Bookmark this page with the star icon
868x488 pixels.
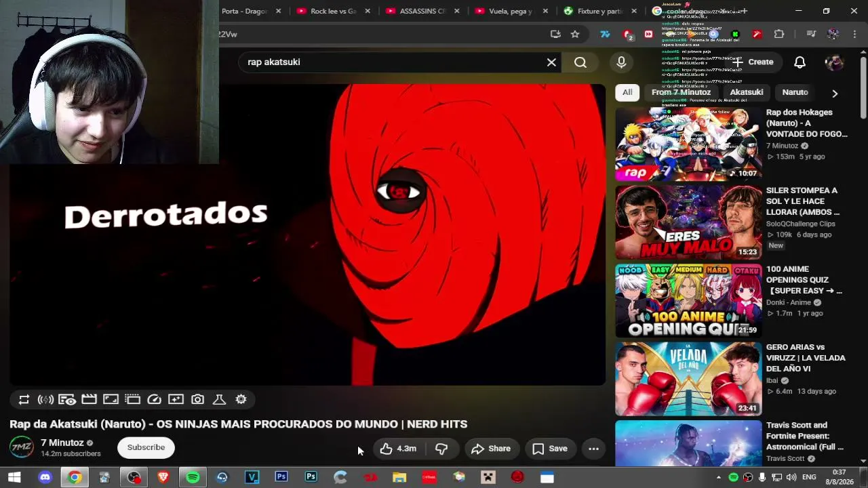tap(575, 35)
